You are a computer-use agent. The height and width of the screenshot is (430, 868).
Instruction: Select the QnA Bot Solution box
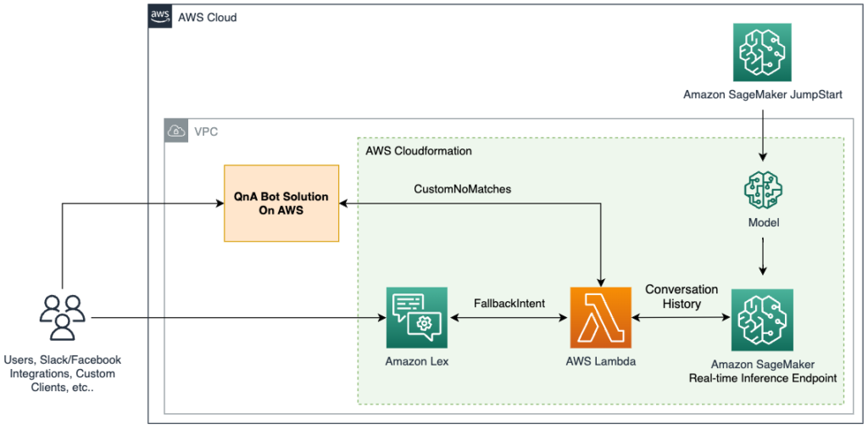point(281,204)
